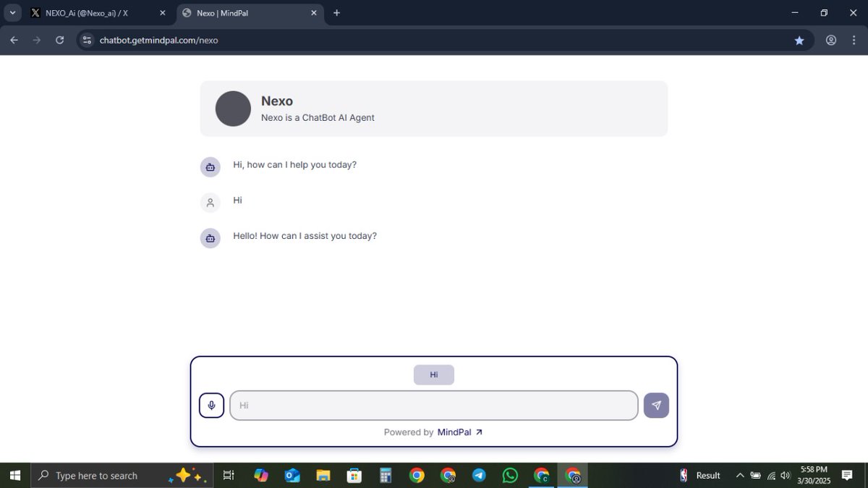Image resolution: width=868 pixels, height=488 pixels.
Task: Open Telegram from the taskbar
Action: (479, 476)
